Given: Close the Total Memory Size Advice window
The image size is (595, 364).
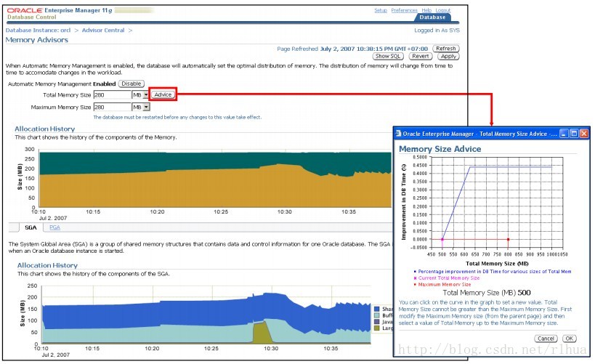Looking at the screenshot, I should coord(584,134).
